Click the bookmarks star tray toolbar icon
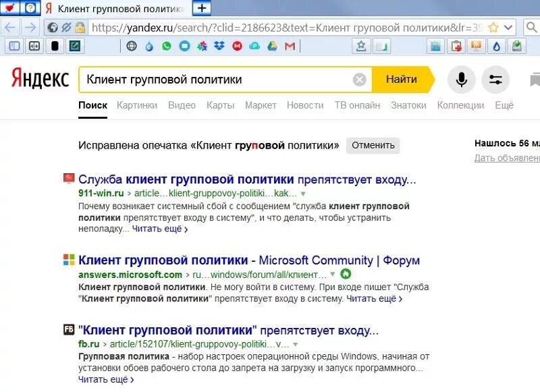The height and width of the screenshot is (392, 540). (x=361, y=46)
